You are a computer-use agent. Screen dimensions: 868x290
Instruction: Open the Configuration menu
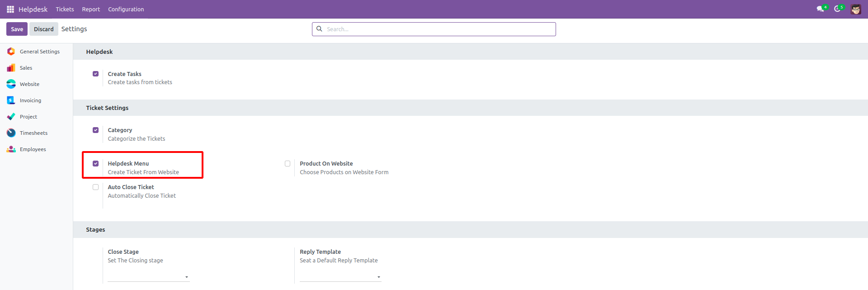point(126,9)
